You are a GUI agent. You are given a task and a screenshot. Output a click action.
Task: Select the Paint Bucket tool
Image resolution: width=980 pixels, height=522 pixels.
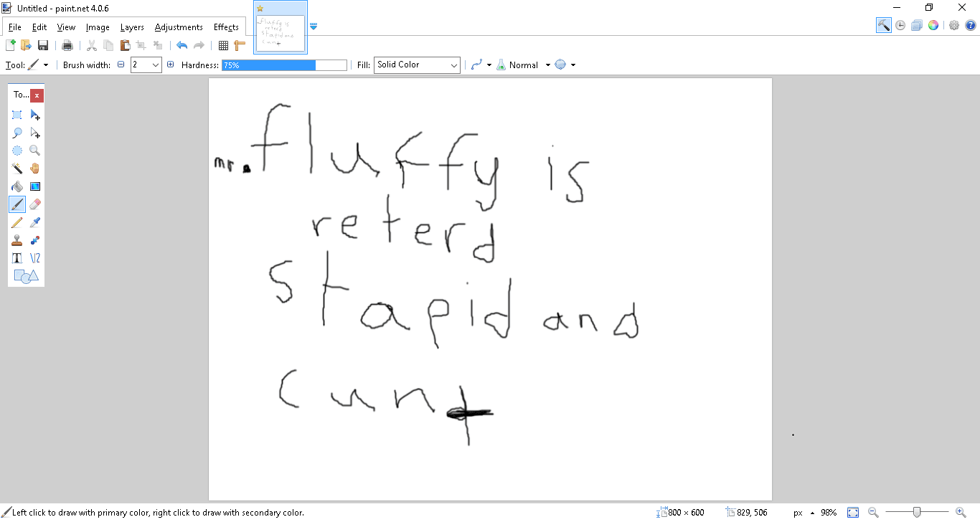[x=17, y=186]
